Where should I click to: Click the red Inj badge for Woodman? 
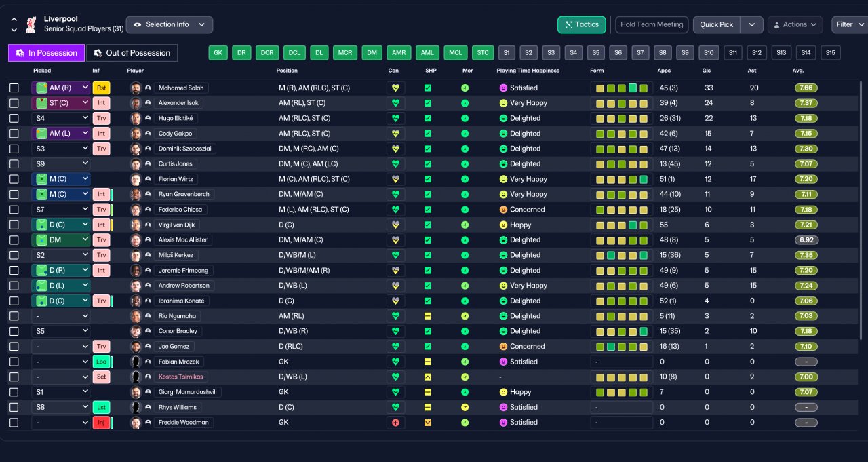tap(101, 422)
